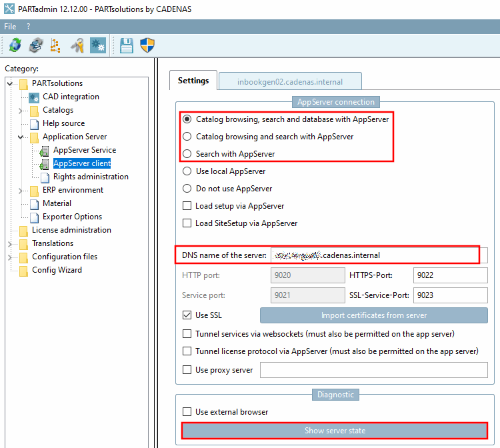Click the disabled HTTP port field 9020
Viewport: 500px width, 448px height.
point(308,275)
